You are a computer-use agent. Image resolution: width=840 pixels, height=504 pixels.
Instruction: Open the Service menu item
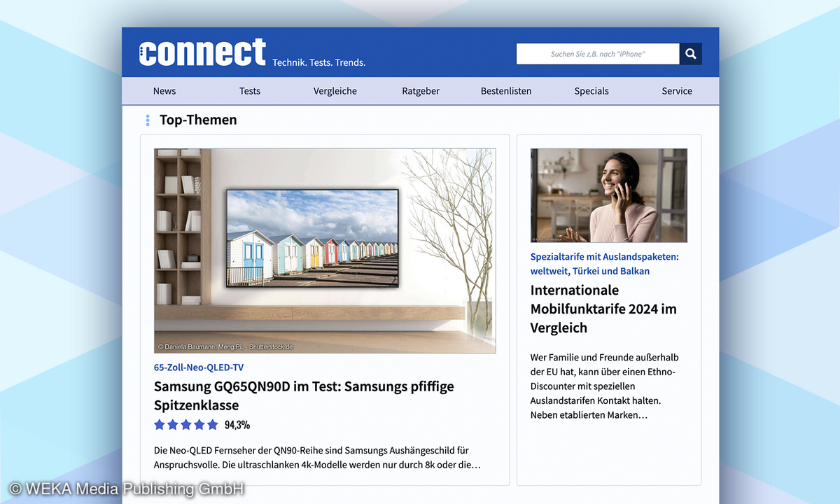(677, 91)
